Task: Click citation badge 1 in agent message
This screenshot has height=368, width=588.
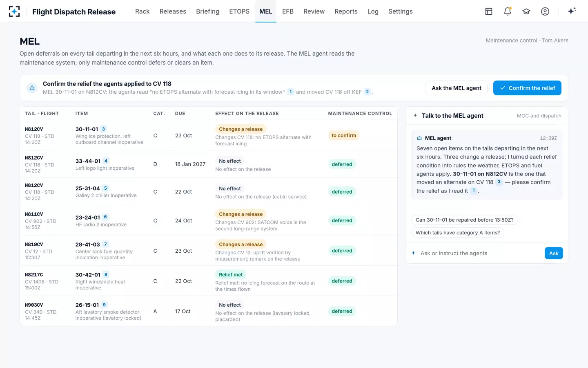Action: (x=474, y=191)
